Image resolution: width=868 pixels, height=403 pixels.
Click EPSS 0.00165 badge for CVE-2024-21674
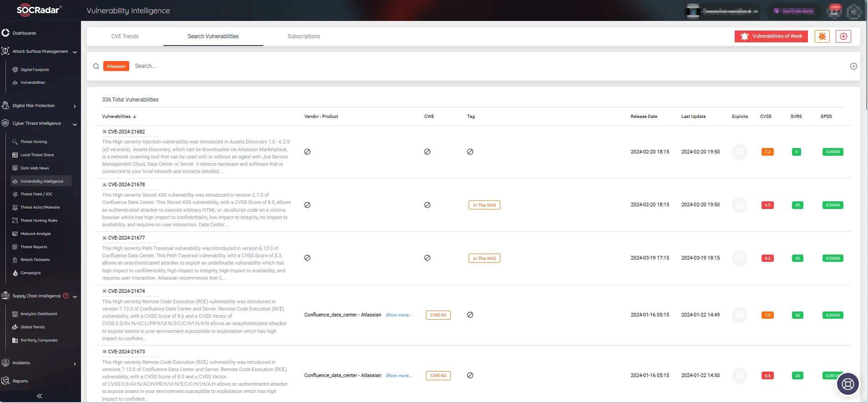coord(833,315)
